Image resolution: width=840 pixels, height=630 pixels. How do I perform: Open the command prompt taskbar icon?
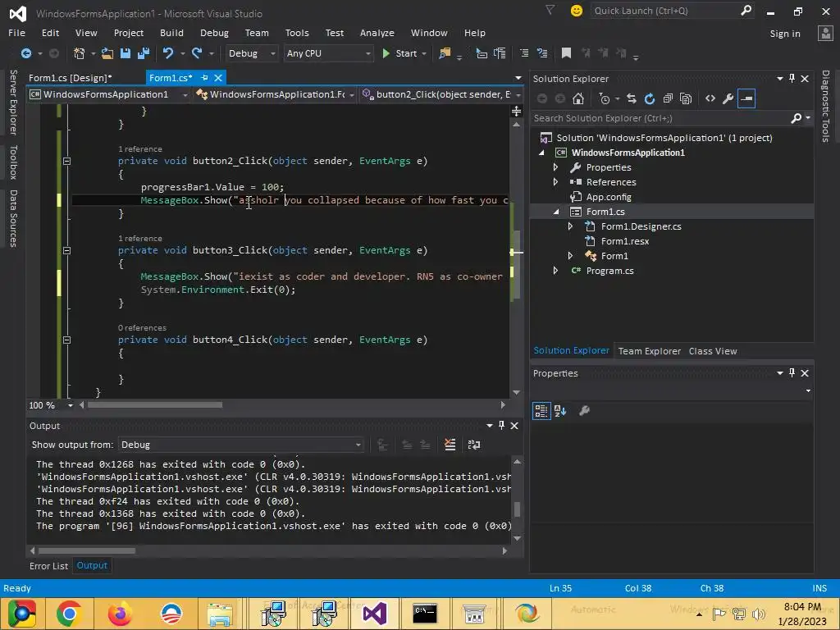[x=425, y=614]
